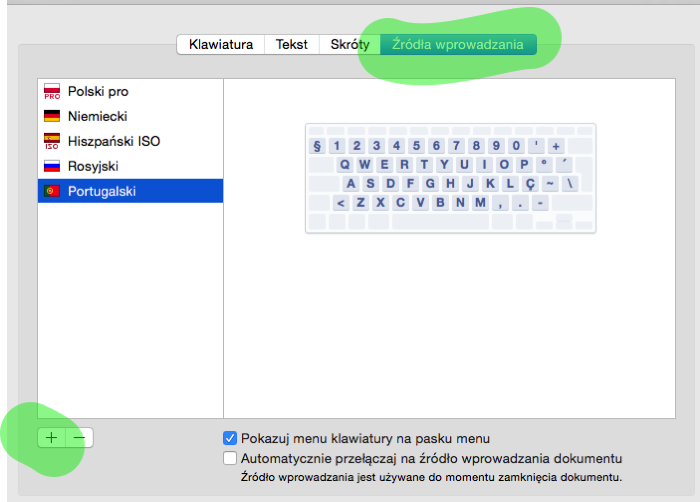The height and width of the screenshot is (502, 700).
Task: Click the Polish flag icon for Polski pro
Action: pos(52,92)
